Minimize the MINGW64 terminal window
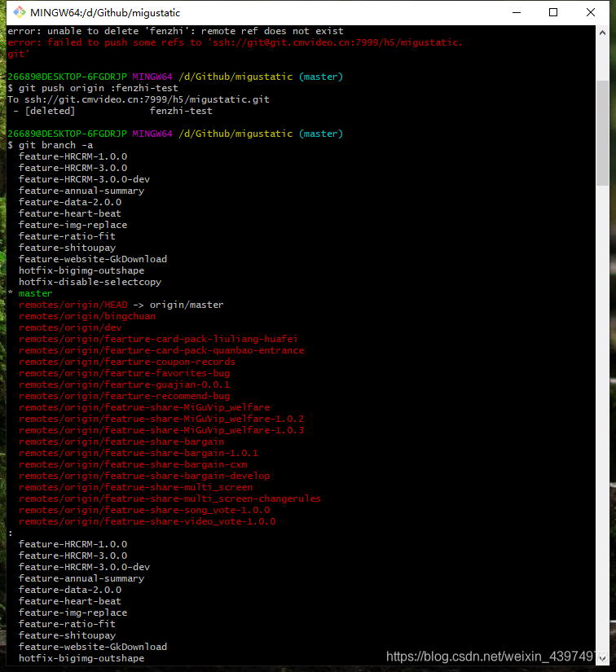616x672 pixels. (517, 12)
